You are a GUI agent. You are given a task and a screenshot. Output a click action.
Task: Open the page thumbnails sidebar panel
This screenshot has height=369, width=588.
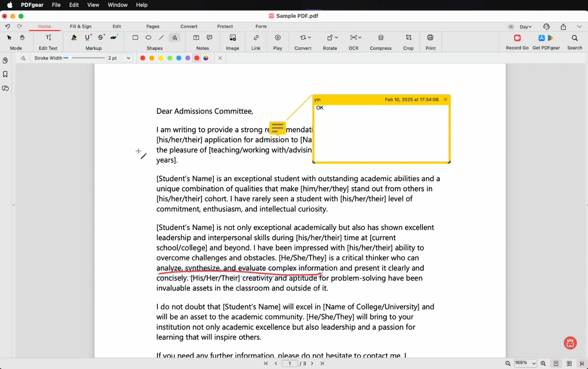click(5, 60)
